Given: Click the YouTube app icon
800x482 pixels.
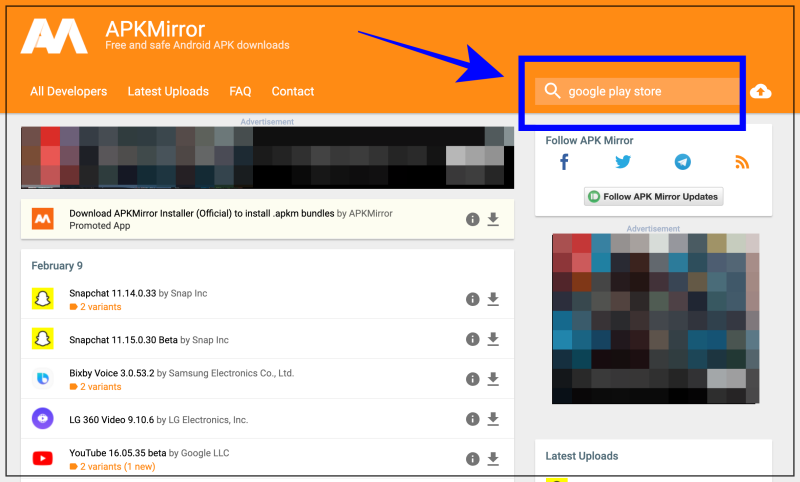Looking at the screenshot, I should (x=43, y=459).
